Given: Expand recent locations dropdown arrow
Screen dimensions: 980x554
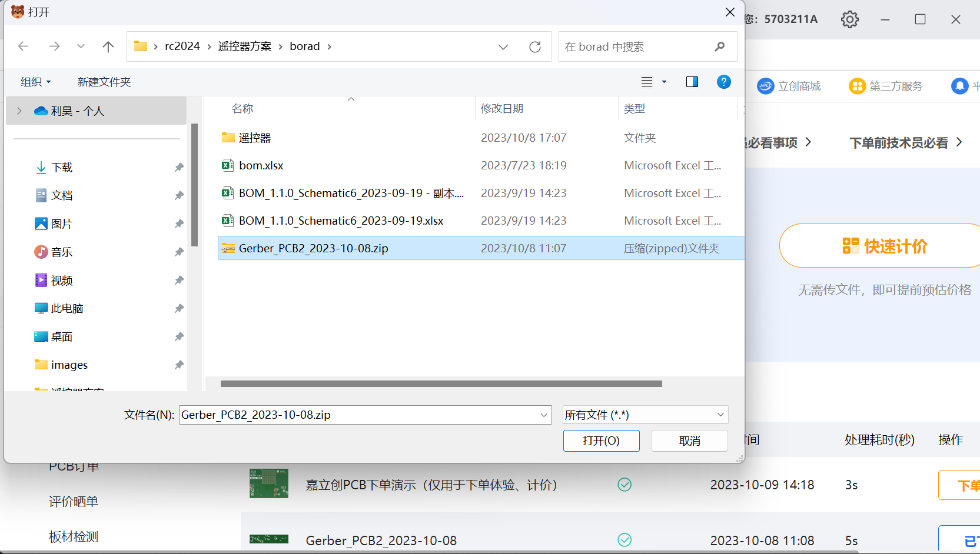Looking at the screenshot, I should [x=81, y=46].
